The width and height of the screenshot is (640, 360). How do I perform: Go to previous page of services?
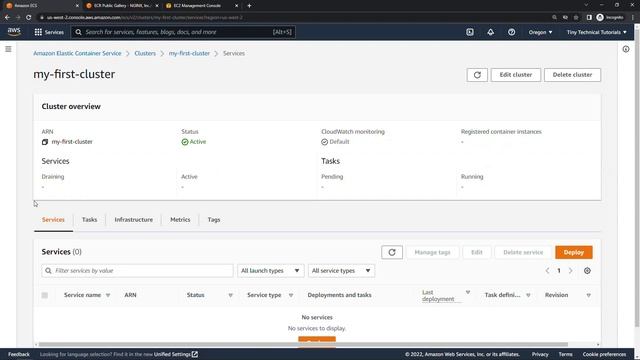[x=547, y=271]
